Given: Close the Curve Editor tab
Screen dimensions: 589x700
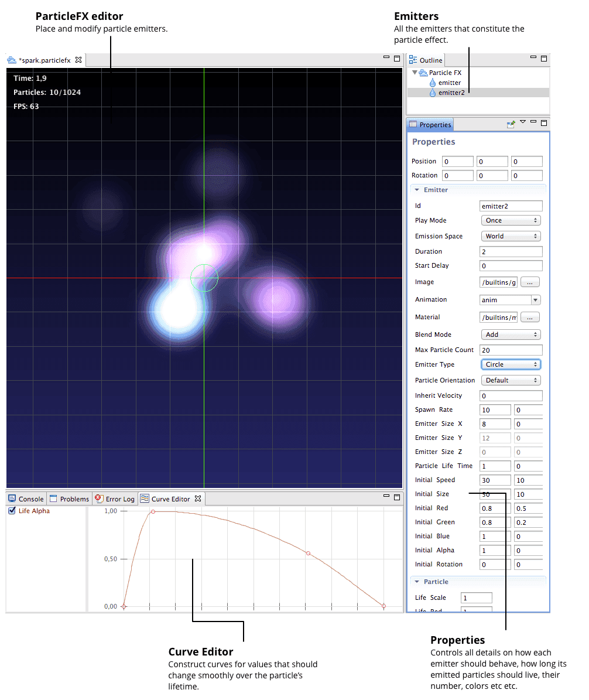Looking at the screenshot, I should 198,499.
